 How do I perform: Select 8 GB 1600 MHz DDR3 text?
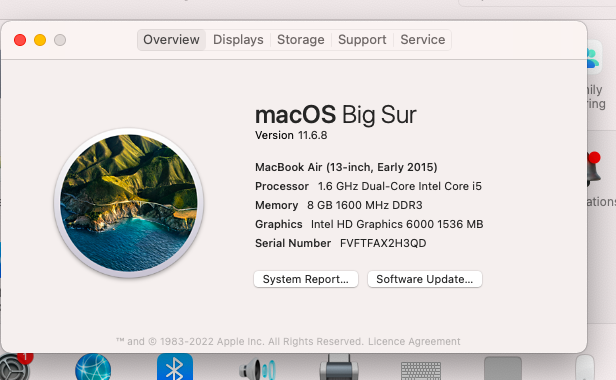pyautogui.click(x=365, y=205)
